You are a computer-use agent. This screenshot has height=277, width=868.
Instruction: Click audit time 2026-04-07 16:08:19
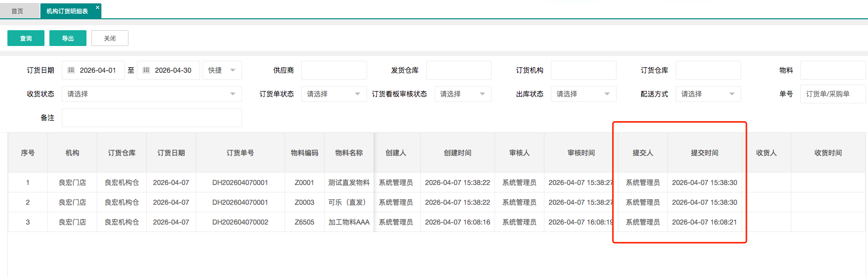pyautogui.click(x=581, y=222)
